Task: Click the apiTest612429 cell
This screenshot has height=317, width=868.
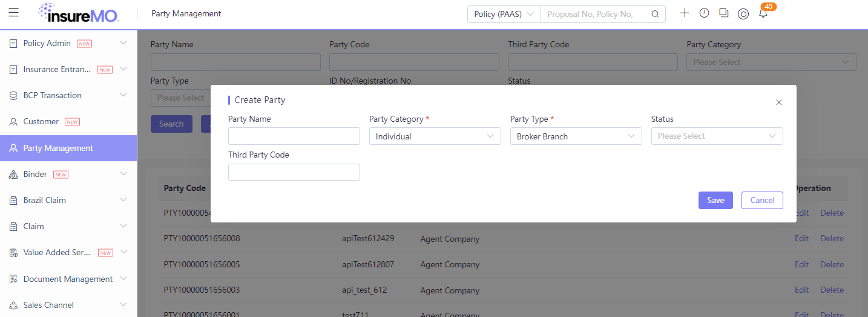Action: (x=368, y=239)
